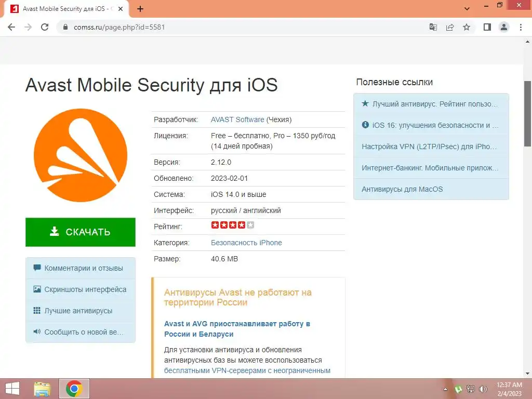Click the orange Avast logo image
The height and width of the screenshot is (399, 532).
point(81,155)
